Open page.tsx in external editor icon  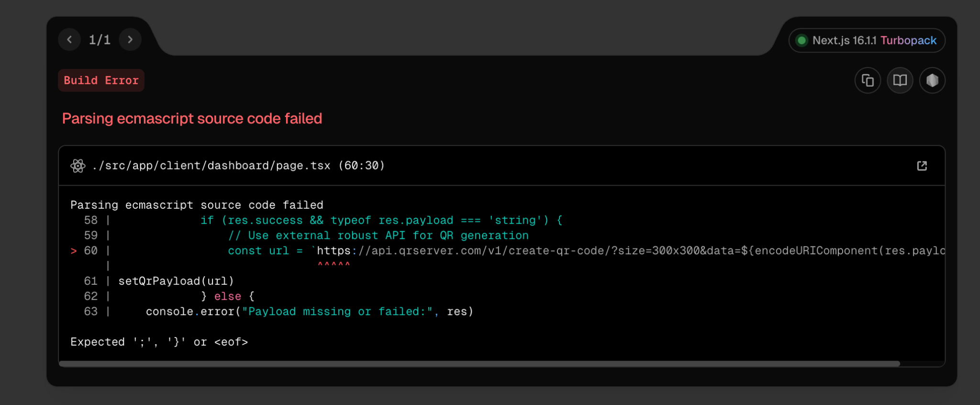(x=922, y=166)
